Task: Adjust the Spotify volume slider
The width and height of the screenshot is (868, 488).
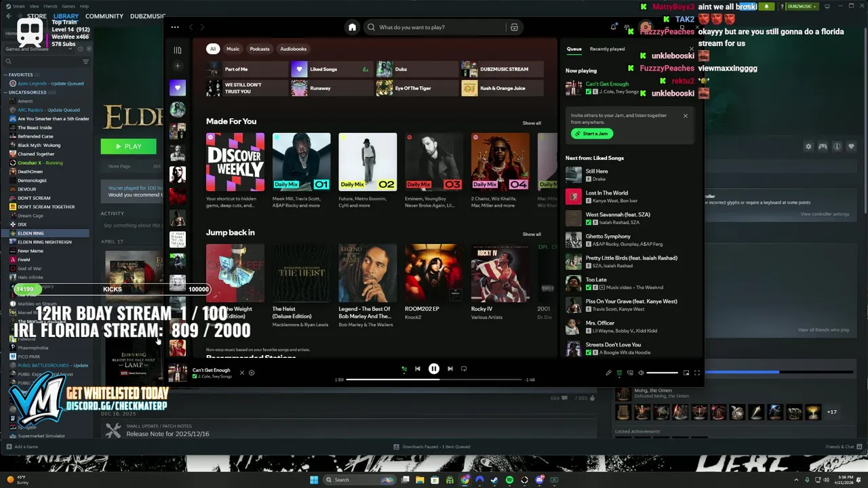Action: [x=662, y=373]
